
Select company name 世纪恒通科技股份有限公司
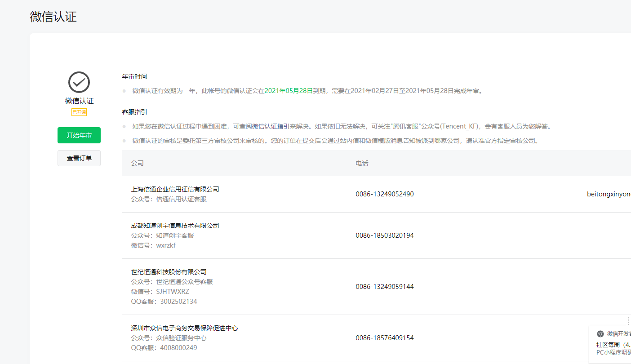[169, 272]
